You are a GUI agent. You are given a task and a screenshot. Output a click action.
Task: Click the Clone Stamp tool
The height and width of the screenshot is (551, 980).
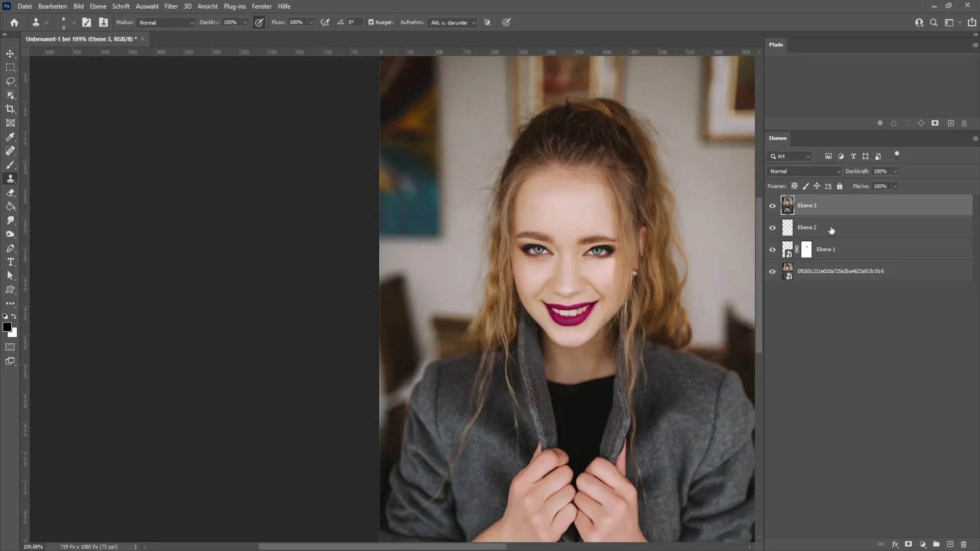pos(10,178)
